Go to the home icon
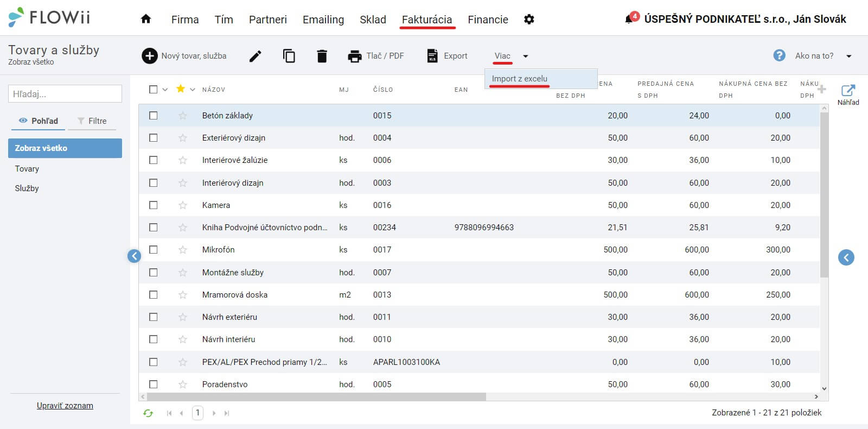Screen dimensions: 868x429 point(145,19)
